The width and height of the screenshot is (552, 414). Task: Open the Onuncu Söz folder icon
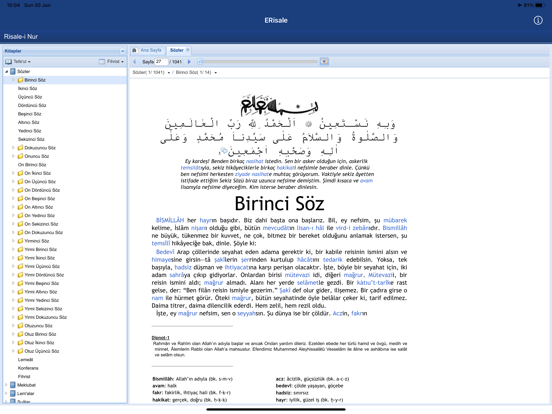pyautogui.click(x=20, y=156)
